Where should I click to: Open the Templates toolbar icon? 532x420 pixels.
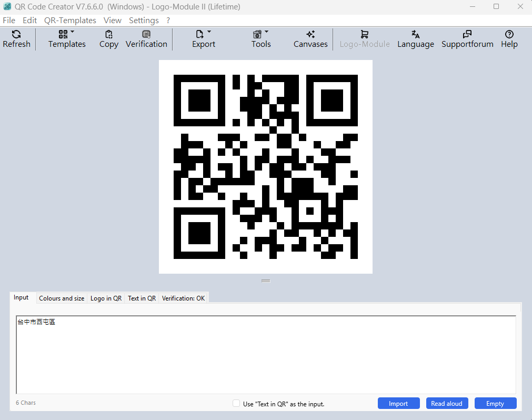[x=63, y=34]
